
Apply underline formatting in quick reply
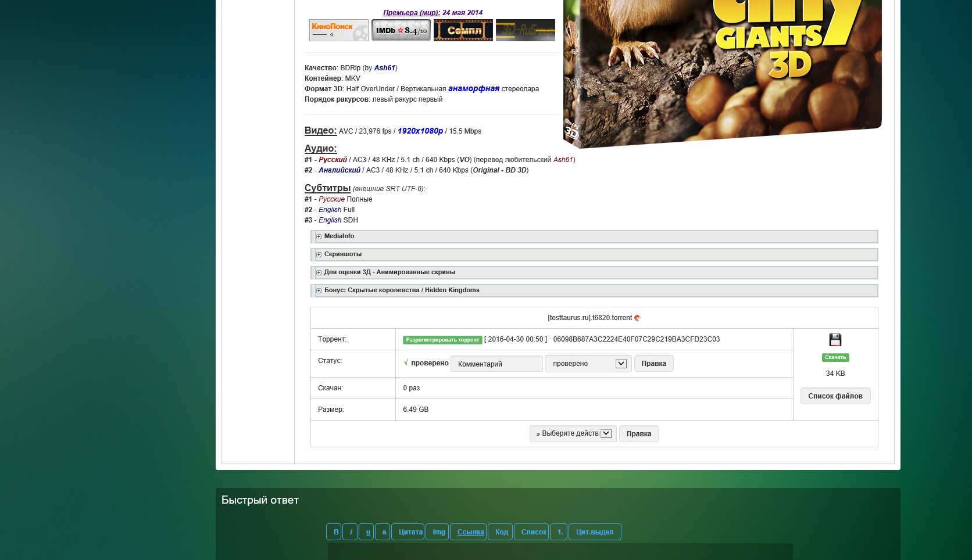click(x=367, y=532)
